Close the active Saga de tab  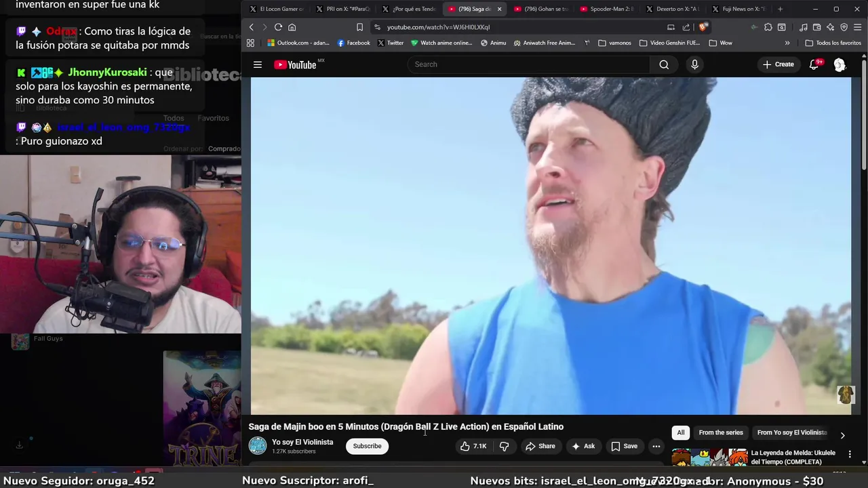499,9
